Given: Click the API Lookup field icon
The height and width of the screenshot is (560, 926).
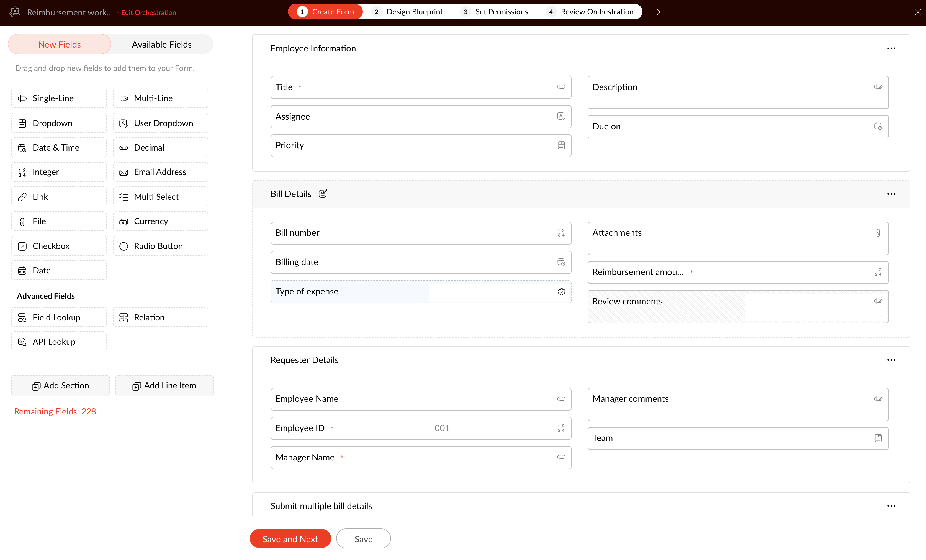Looking at the screenshot, I should (22, 342).
